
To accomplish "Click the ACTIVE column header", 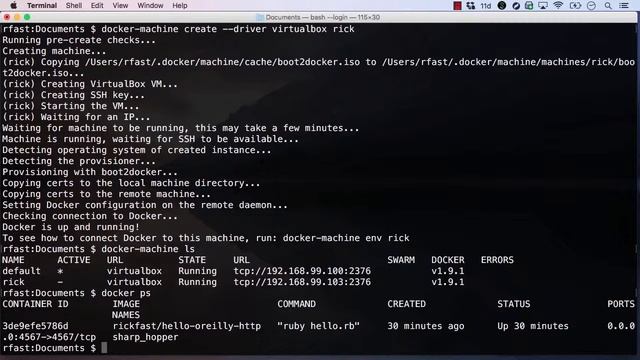I will tap(73, 260).
